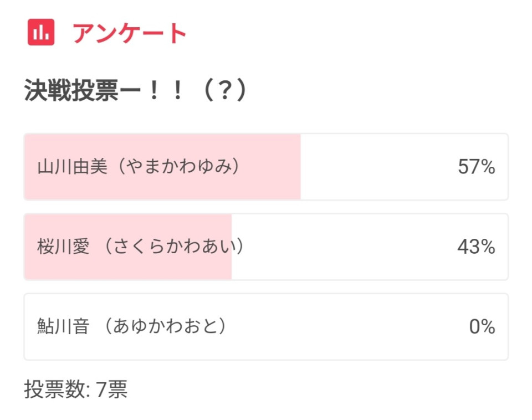This screenshot has width=532, height=420.
Task: Click the poll question 決戦投票ー！！（？）
Action: coord(135,90)
